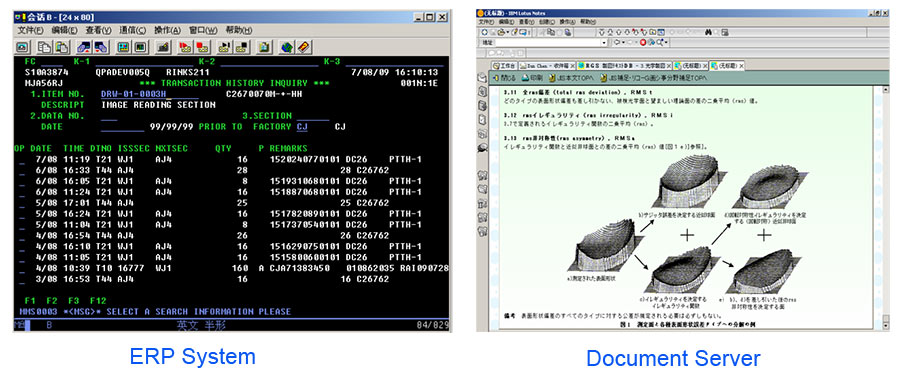Click the copy icon in terminal toolbar
The height and width of the screenshot is (376, 900).
click(x=45, y=47)
